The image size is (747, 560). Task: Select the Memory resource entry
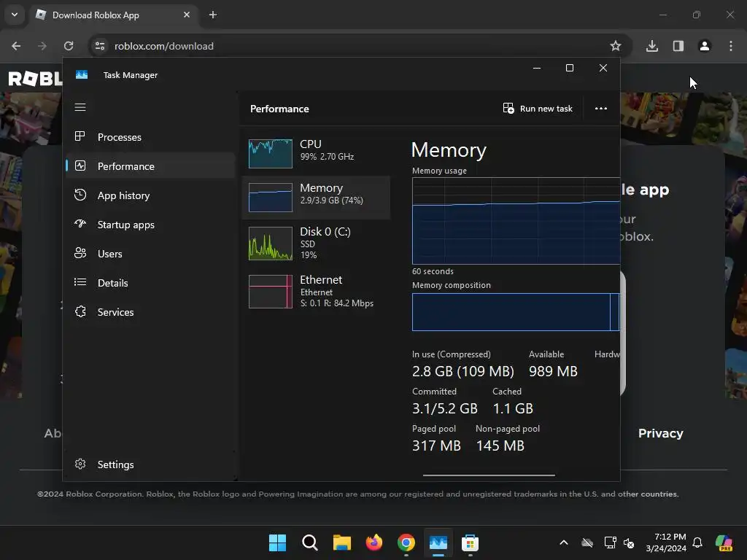[x=316, y=197]
